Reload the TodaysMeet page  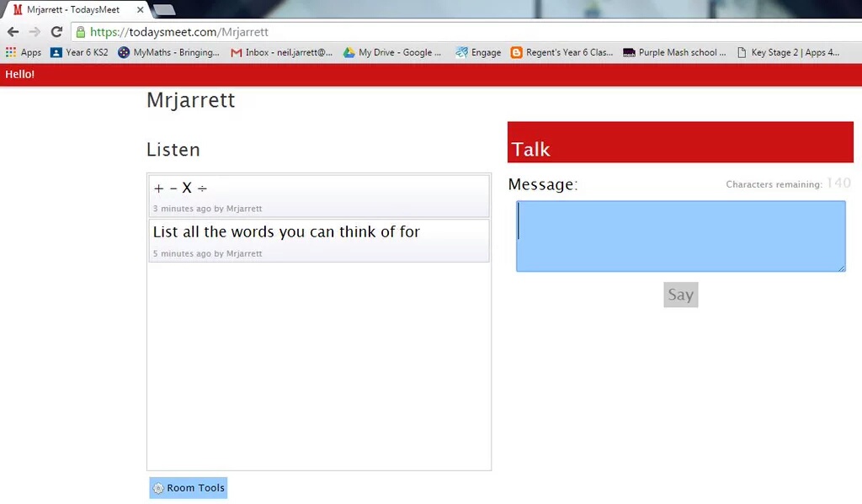56,32
